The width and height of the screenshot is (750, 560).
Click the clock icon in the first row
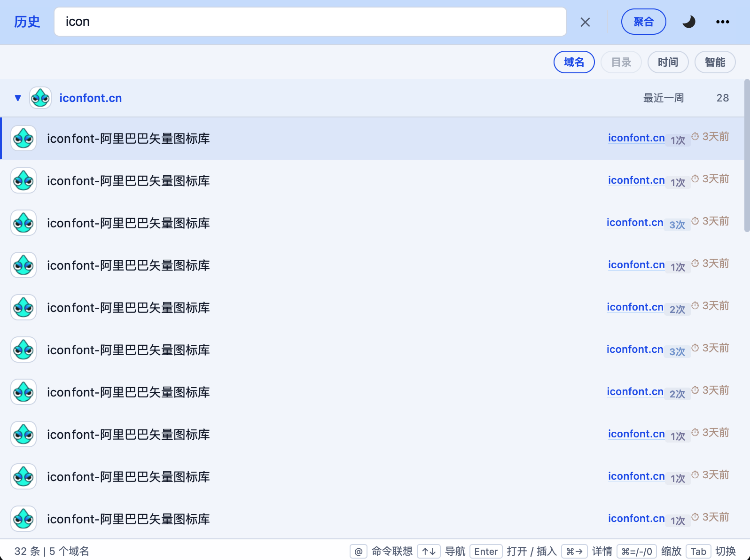point(695,136)
